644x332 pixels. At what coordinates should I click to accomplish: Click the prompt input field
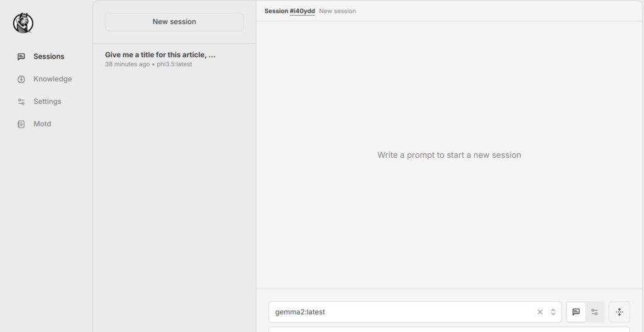coord(449,329)
